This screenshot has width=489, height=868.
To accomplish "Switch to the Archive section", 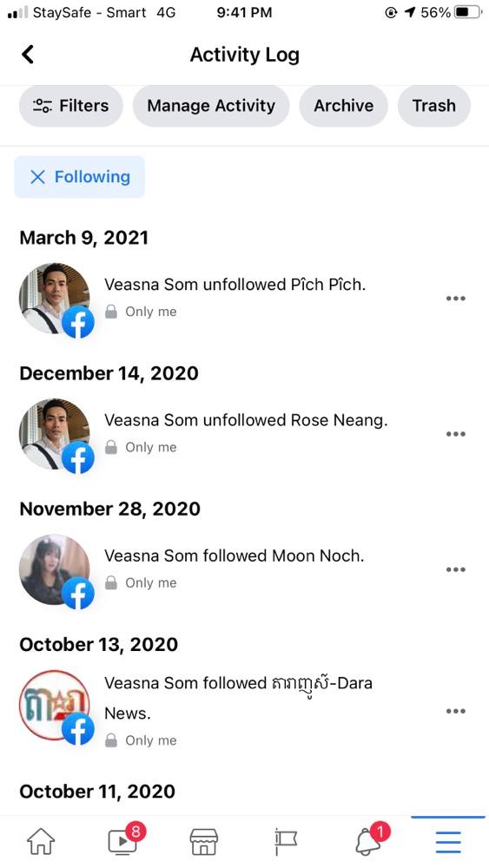I will point(343,106).
